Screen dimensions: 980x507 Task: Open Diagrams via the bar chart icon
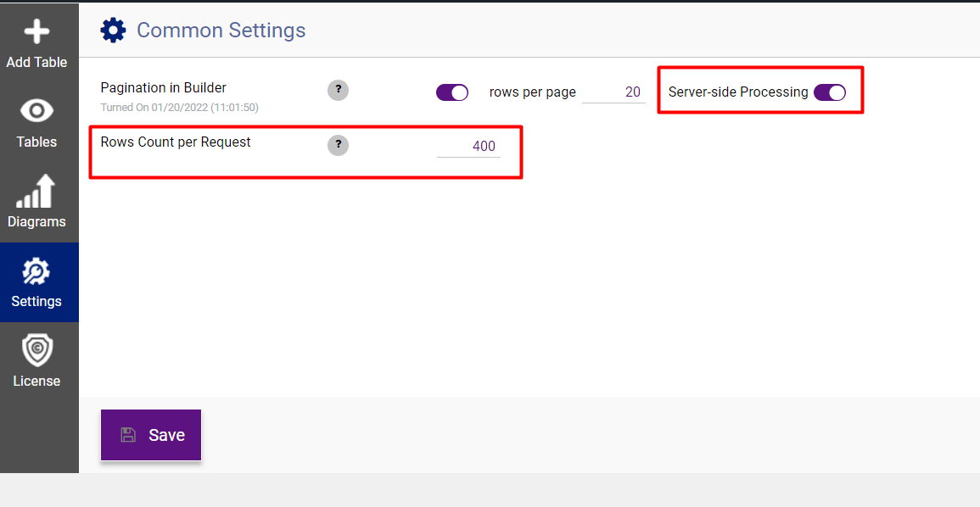tap(36, 192)
